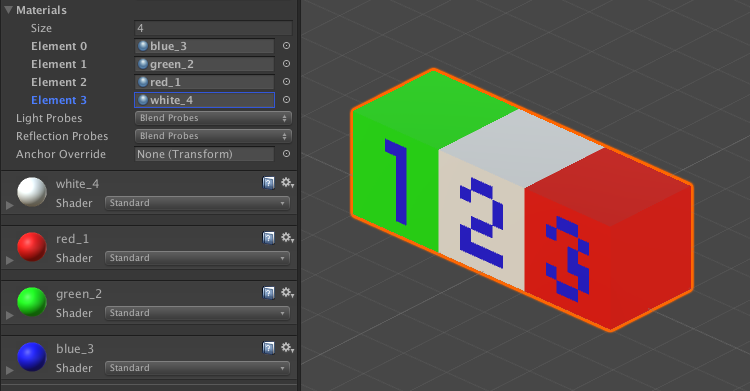
Task: Click the material sphere icon beside white_4
Action: 143,100
